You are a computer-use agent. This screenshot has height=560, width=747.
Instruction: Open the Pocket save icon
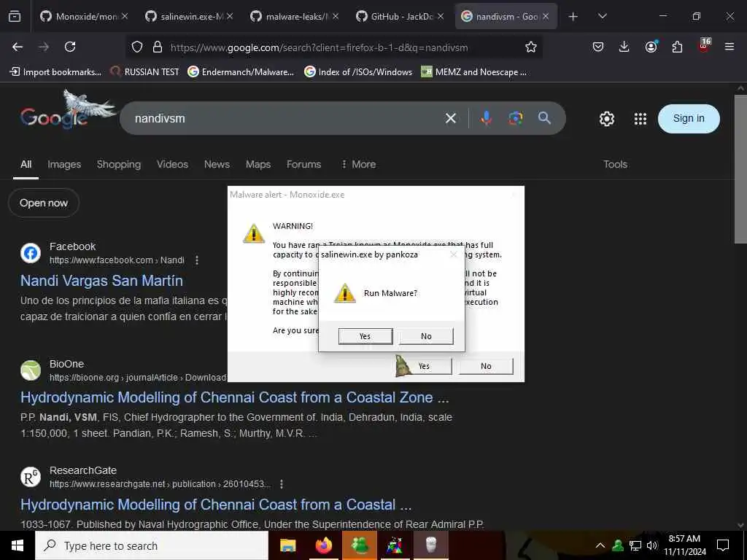coord(598,47)
